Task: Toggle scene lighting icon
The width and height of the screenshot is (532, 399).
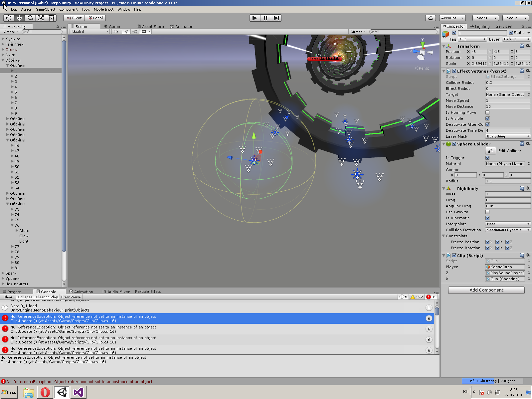Action: [126, 32]
